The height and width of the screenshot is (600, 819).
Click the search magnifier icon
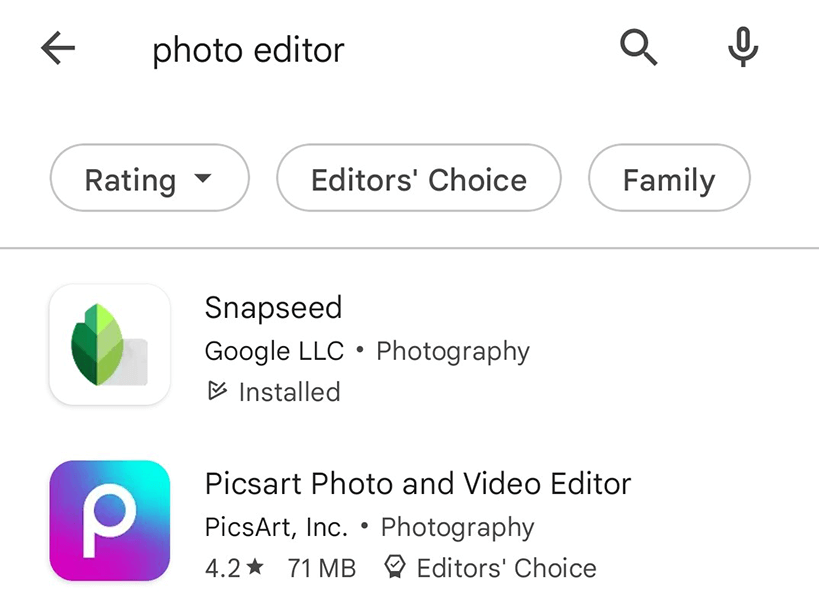[638, 48]
